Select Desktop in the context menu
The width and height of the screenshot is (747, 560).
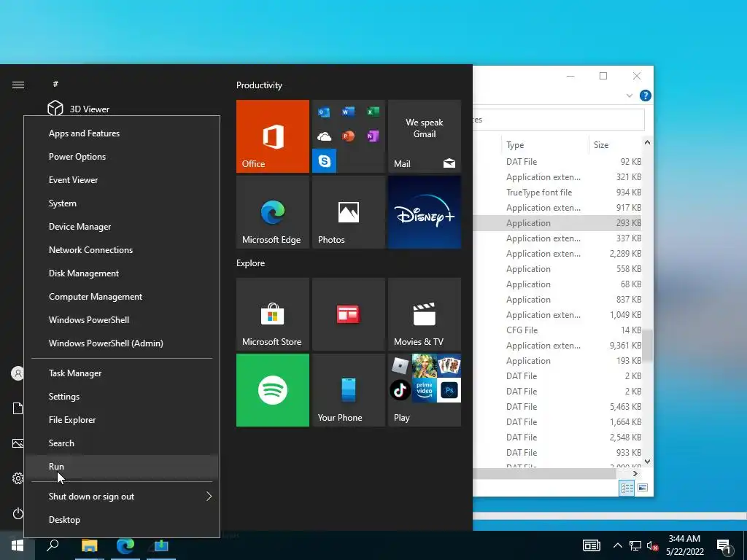(x=123, y=520)
